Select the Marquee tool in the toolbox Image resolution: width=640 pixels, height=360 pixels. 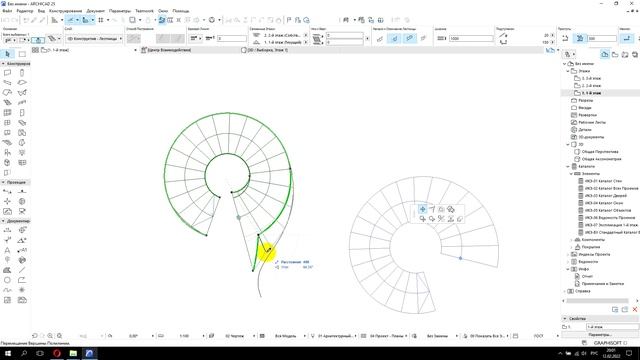pos(22,54)
